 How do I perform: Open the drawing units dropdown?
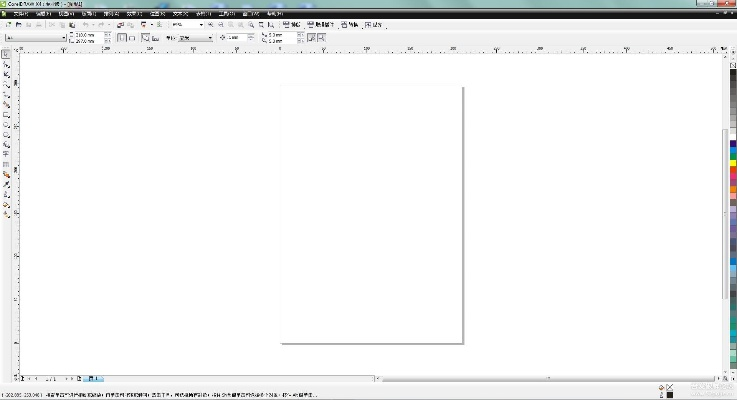(x=209, y=38)
